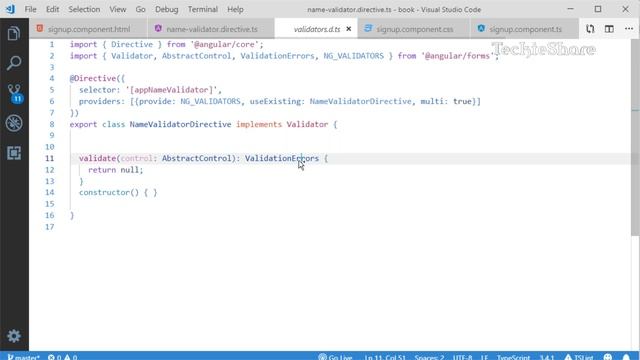Click NG_VALIDATORS in providers line
Viewport: 640px width, 360px height.
[211, 101]
